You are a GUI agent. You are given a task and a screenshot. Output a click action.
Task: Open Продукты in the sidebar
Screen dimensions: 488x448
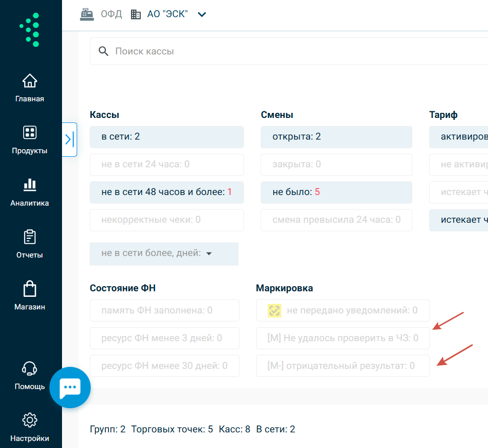pyautogui.click(x=30, y=133)
